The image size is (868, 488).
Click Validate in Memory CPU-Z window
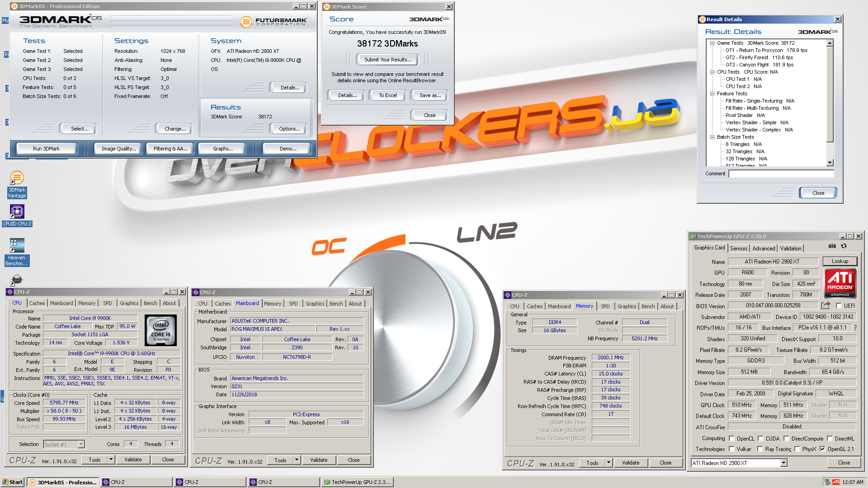630,463
